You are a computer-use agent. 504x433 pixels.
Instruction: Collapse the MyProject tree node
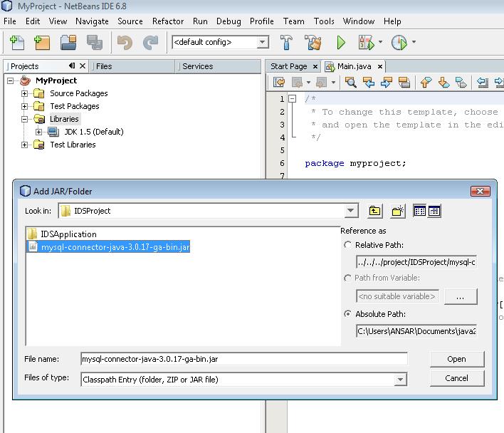[10, 80]
